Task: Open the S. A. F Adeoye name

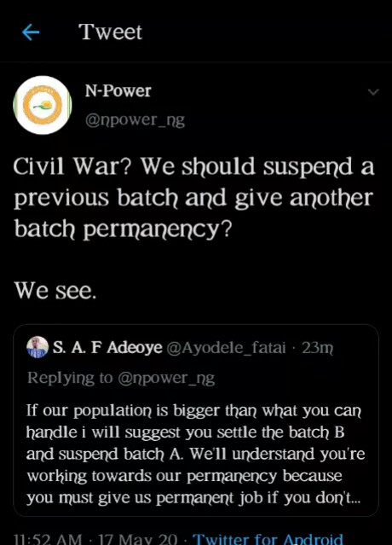Action: pyautogui.click(x=107, y=347)
